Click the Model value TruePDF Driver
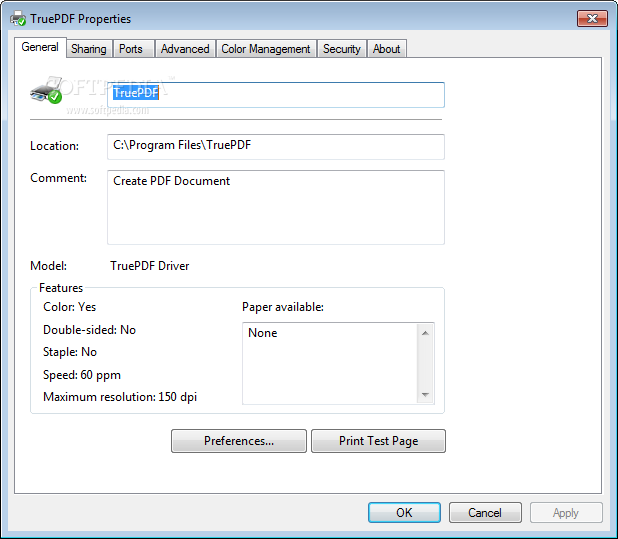 [150, 266]
